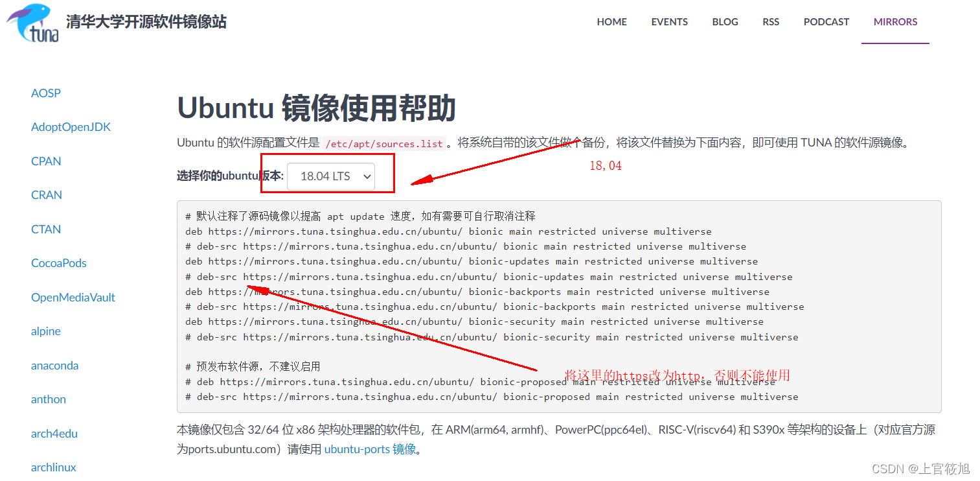The image size is (980, 481).
Task: Go to the AdoptOpenJDK mirror
Action: pyautogui.click(x=71, y=126)
